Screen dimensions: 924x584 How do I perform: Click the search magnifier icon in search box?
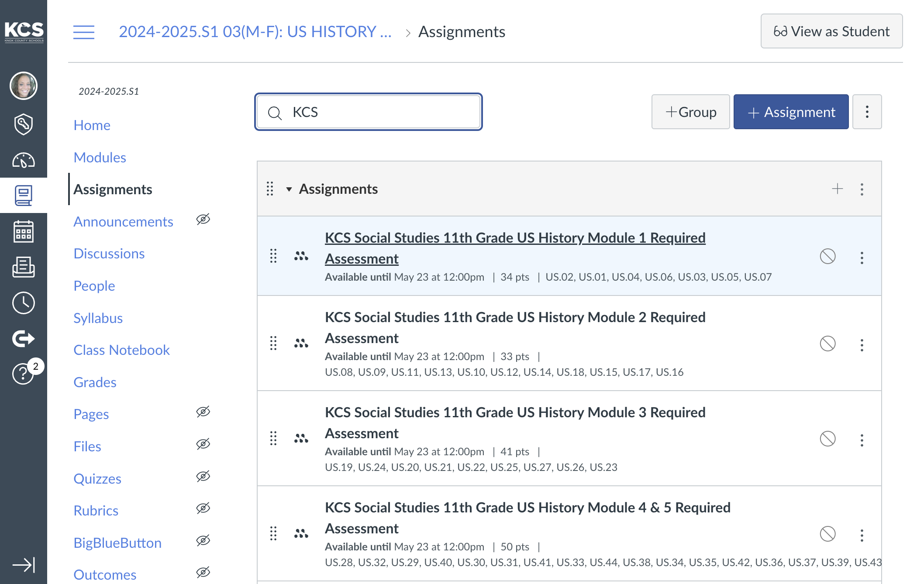pos(275,113)
